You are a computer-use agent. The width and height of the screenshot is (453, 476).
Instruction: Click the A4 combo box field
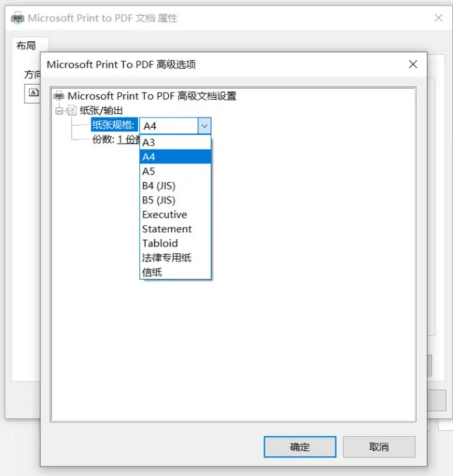click(x=169, y=126)
